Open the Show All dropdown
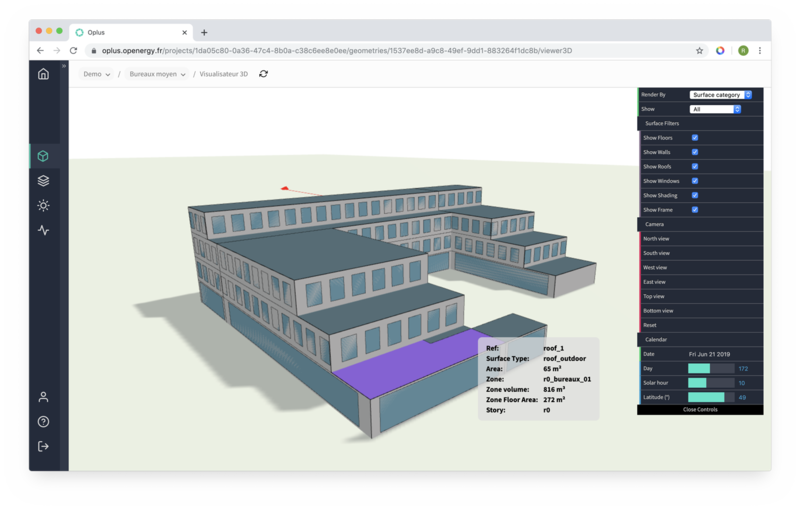The image size is (800, 509). point(715,109)
